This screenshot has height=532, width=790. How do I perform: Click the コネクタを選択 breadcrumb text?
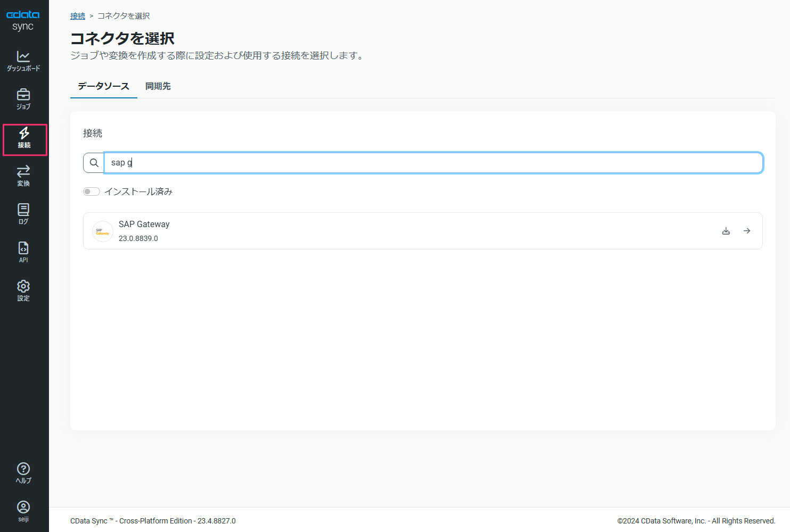pyautogui.click(x=124, y=16)
